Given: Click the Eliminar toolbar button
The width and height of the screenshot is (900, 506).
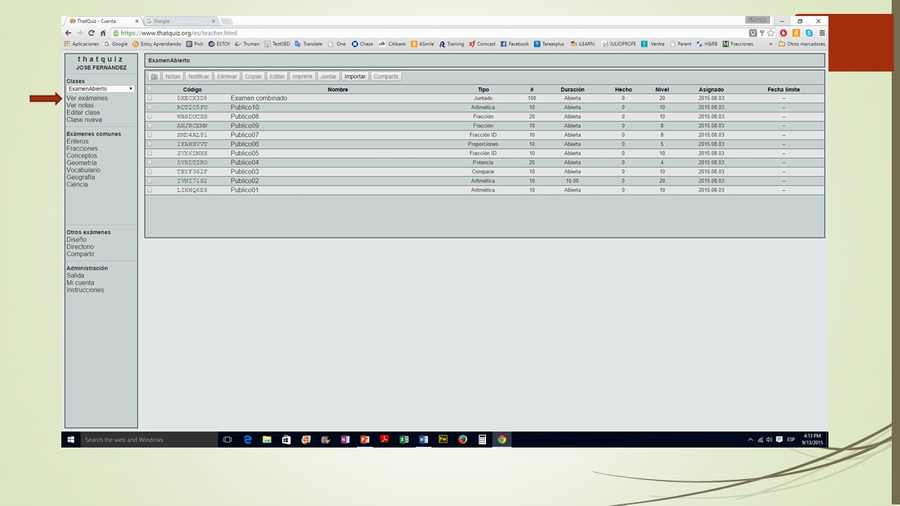Looking at the screenshot, I should click(227, 76).
